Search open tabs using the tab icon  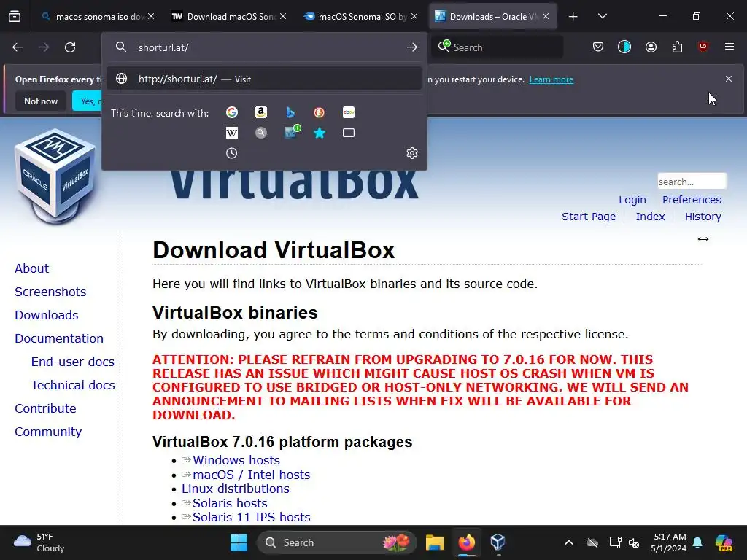349,133
